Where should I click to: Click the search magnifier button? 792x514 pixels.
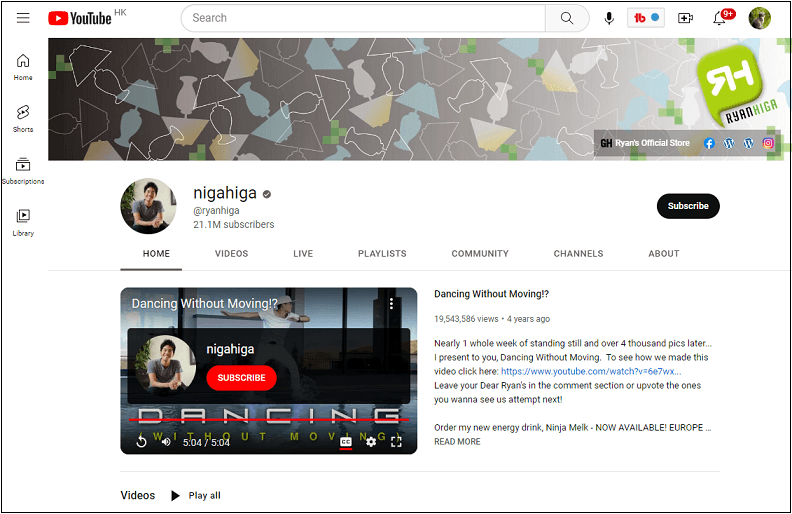click(x=567, y=18)
